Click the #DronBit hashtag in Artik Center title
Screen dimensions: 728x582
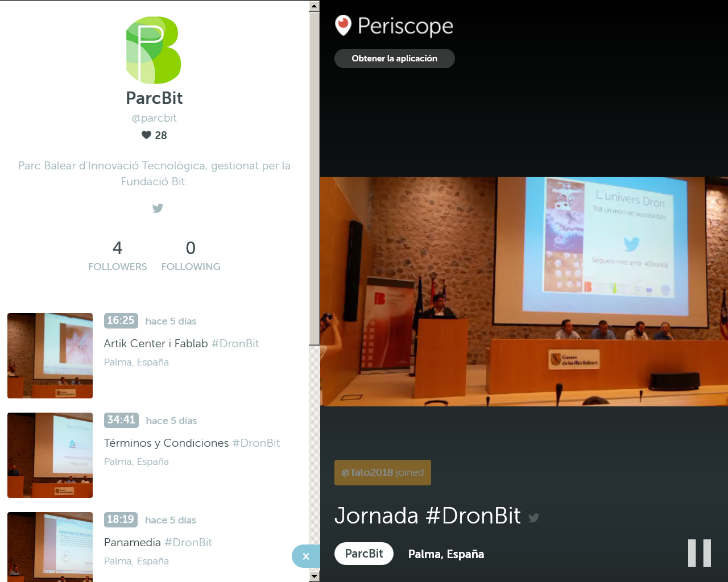click(235, 343)
